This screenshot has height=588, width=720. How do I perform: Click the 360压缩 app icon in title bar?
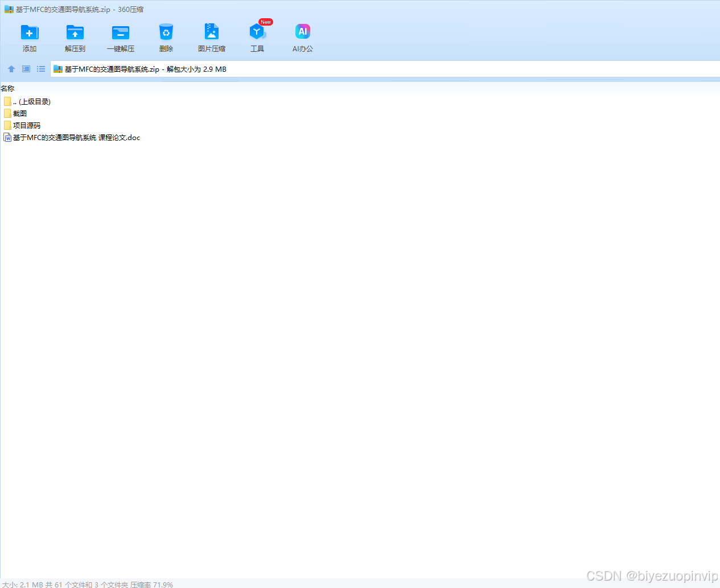(x=9, y=9)
